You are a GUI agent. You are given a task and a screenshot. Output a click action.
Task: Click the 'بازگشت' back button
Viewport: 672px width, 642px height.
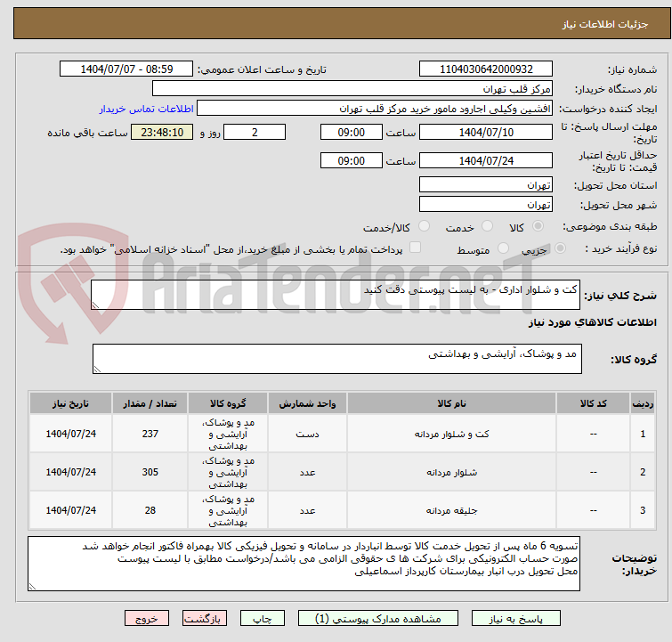click(205, 618)
